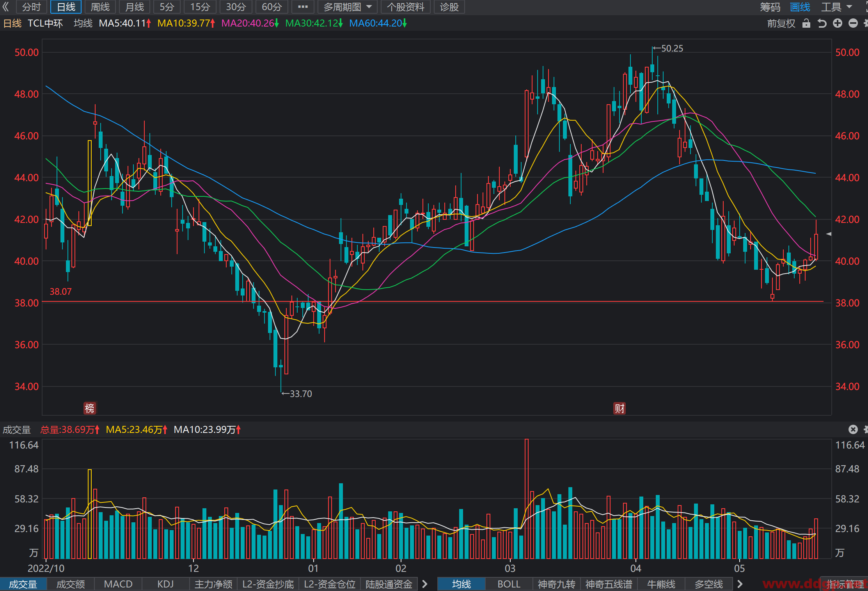Open 诊股 stock diagnosis
This screenshot has height=591, width=868.
coord(449,7)
